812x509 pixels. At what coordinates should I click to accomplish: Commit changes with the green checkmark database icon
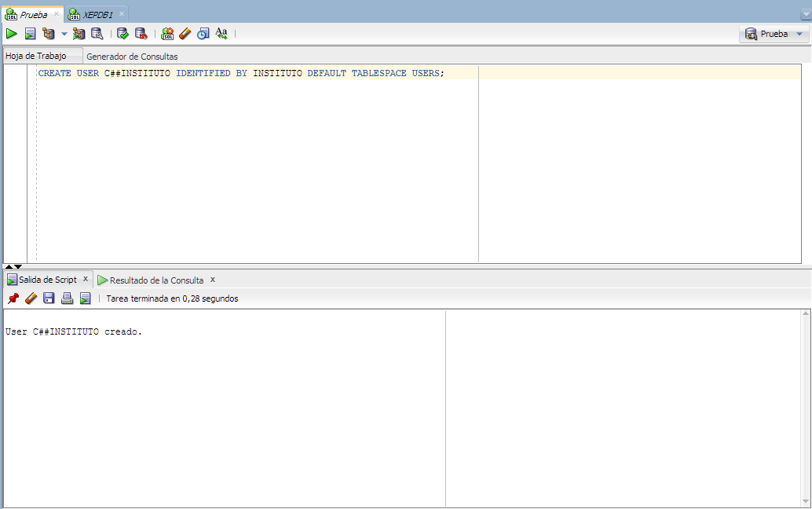click(123, 34)
